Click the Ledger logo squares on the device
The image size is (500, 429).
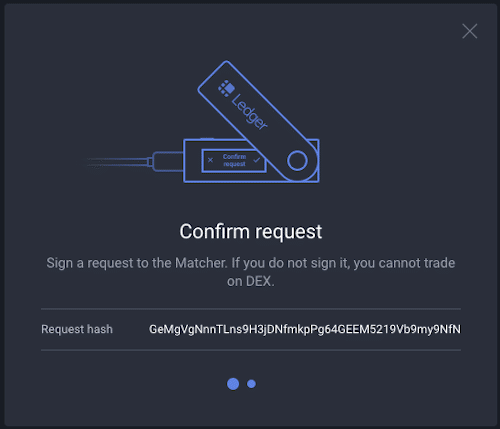(x=227, y=88)
